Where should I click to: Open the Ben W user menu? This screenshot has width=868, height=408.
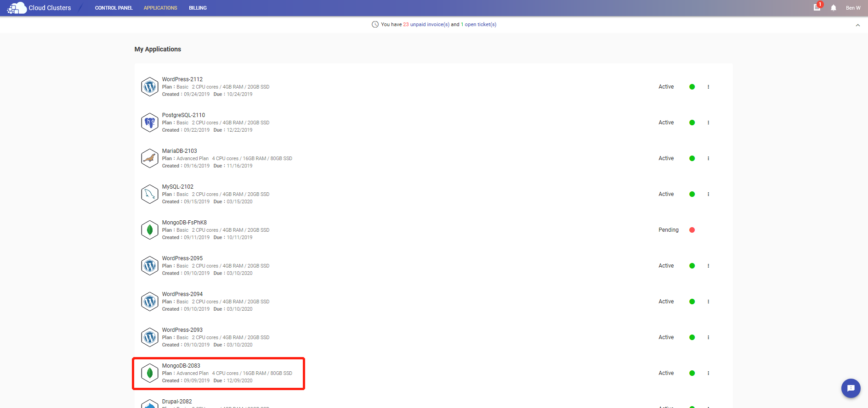click(x=853, y=8)
